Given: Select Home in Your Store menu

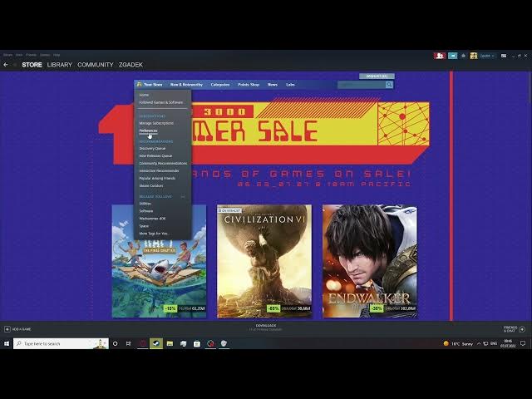Looking at the screenshot, I should point(144,95).
